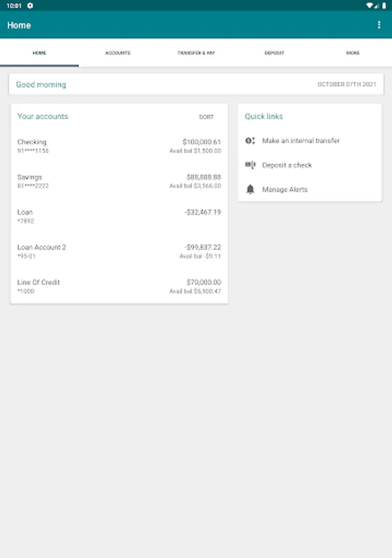
Task: Select the Loan account ending 7892
Action: pyautogui.click(x=119, y=216)
